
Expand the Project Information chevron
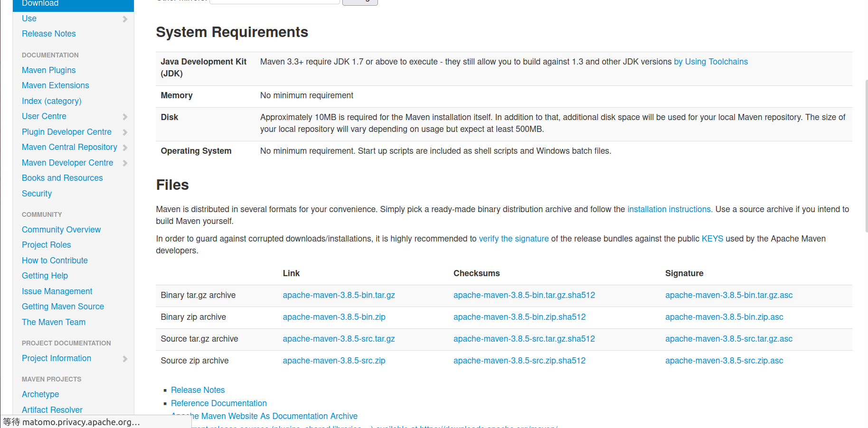[125, 359]
